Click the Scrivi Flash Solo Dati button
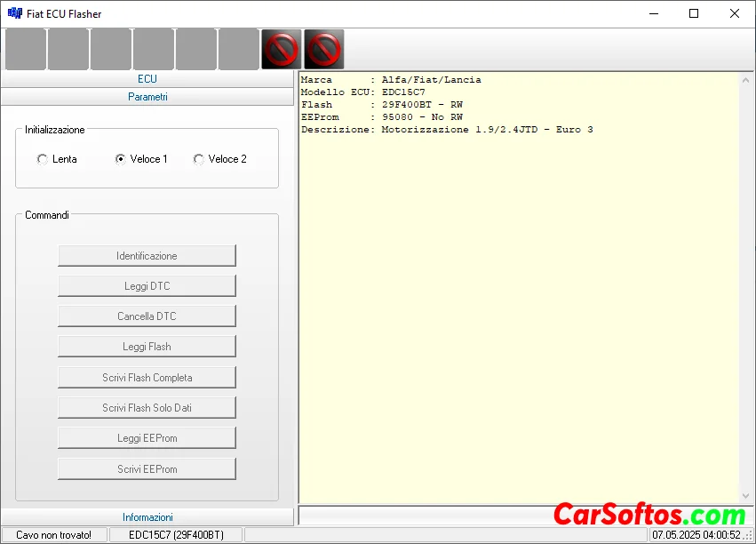The height and width of the screenshot is (544, 756). [147, 408]
